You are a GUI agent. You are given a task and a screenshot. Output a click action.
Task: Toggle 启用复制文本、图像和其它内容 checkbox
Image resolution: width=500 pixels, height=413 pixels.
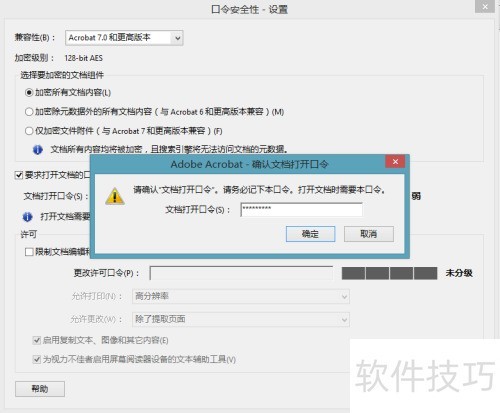click(37, 340)
